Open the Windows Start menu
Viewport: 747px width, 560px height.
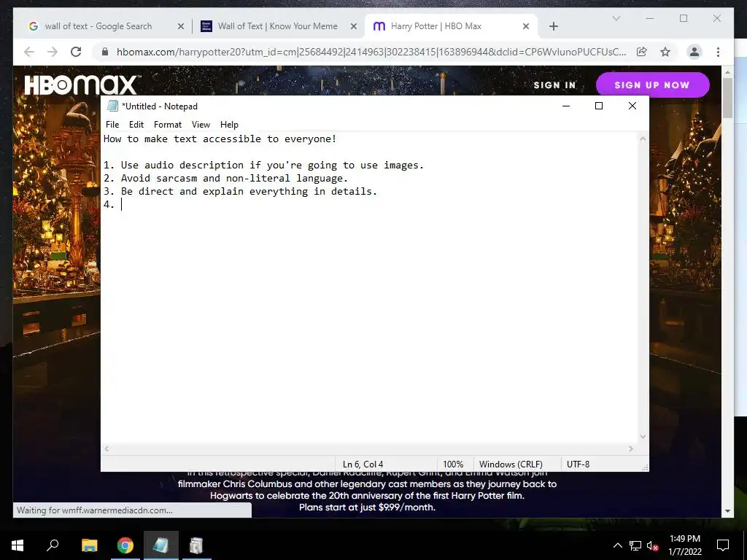point(18,545)
